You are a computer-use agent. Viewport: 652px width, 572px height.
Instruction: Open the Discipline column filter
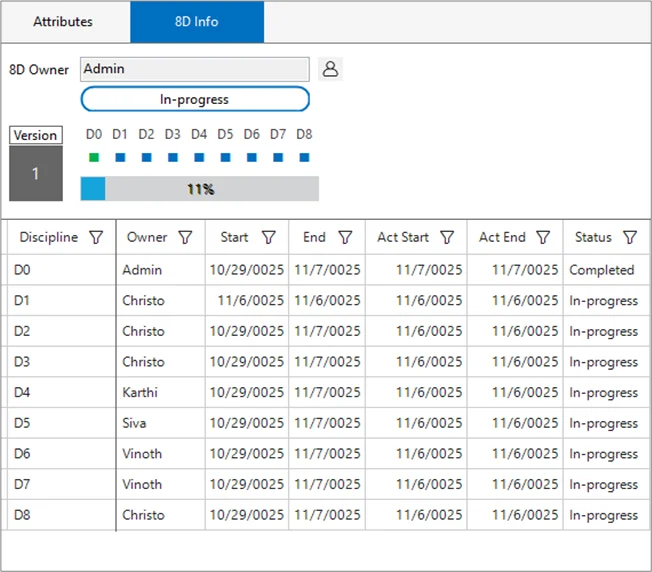[x=96, y=238]
